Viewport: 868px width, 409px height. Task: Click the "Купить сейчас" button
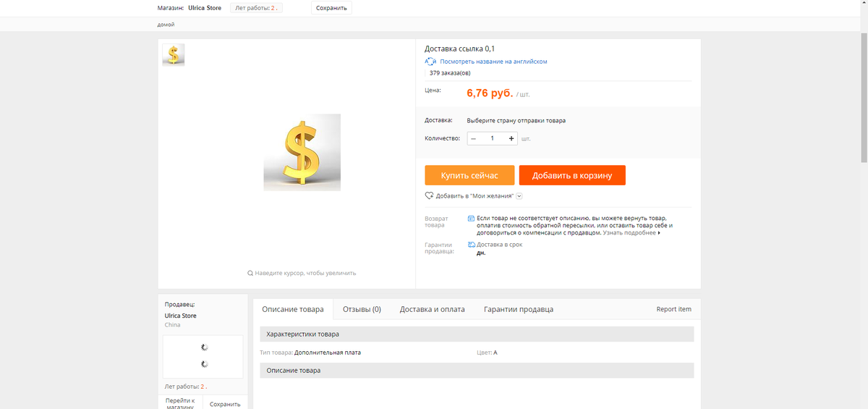point(469,175)
